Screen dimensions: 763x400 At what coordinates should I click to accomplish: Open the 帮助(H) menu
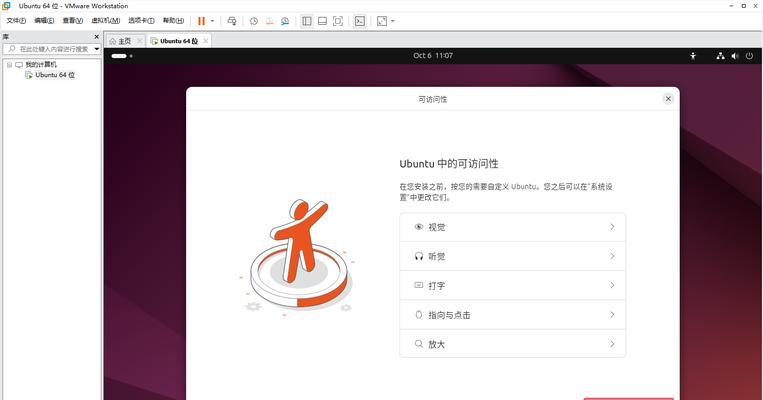point(173,20)
